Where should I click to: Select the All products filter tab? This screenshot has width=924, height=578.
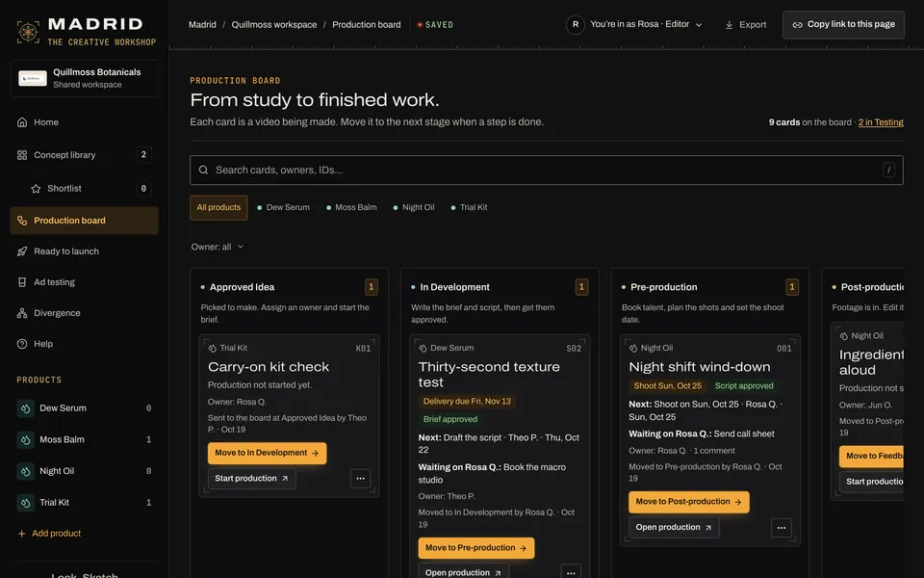pyautogui.click(x=218, y=208)
